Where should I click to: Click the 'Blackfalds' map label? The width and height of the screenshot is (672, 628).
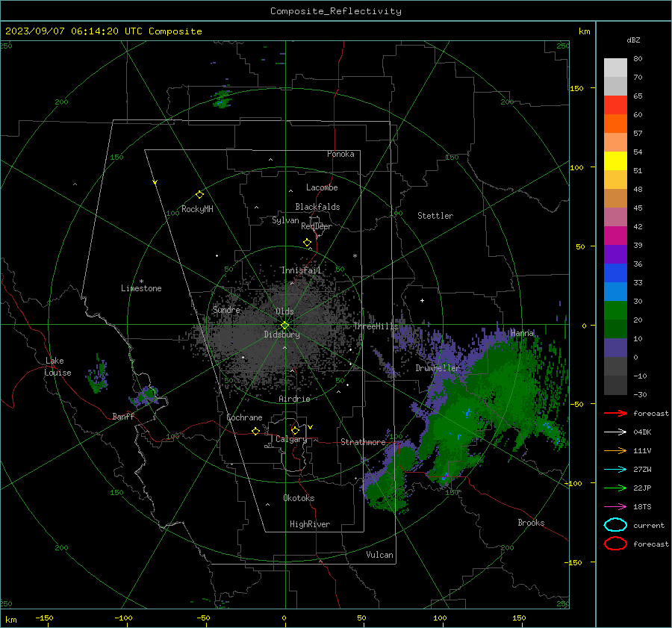(317, 207)
